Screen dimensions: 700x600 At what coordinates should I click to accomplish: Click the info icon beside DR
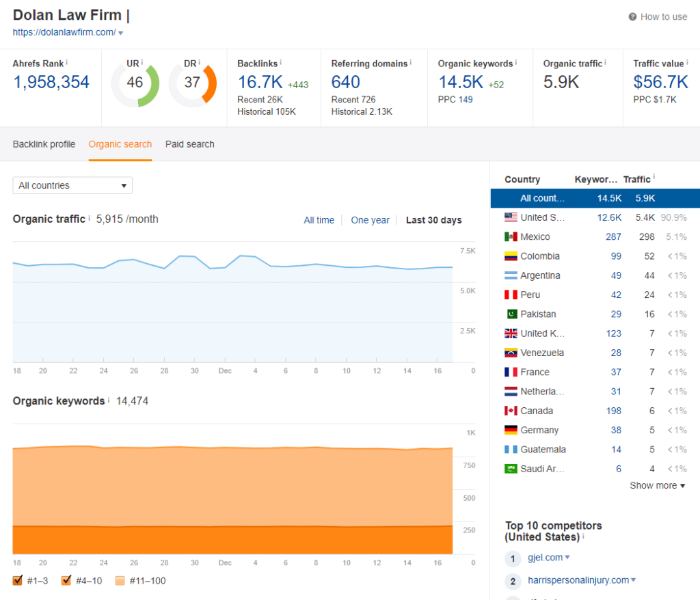click(199, 62)
